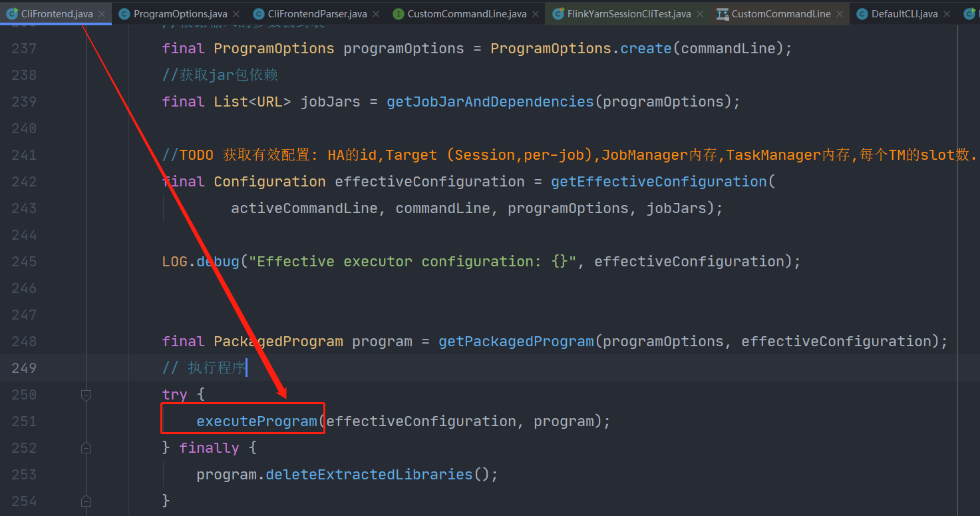980x516 pixels.
Task: Click the diagram icon on CustomCommandLine tab
Action: coord(723,13)
